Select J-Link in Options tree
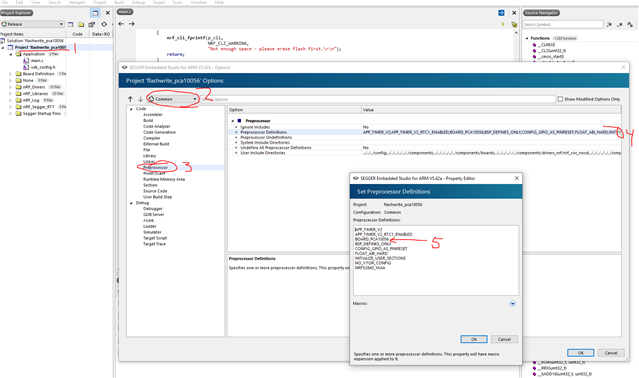 pos(148,220)
